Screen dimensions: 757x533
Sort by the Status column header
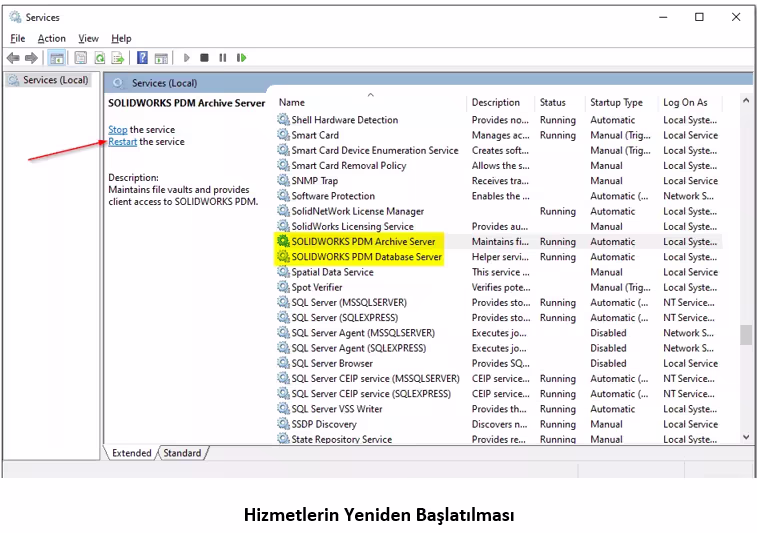(x=560, y=102)
